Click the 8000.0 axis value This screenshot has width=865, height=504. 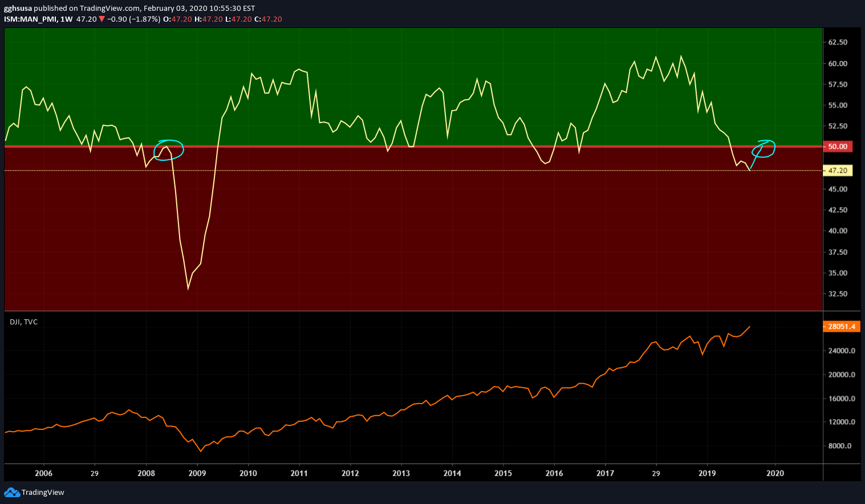pyautogui.click(x=840, y=446)
